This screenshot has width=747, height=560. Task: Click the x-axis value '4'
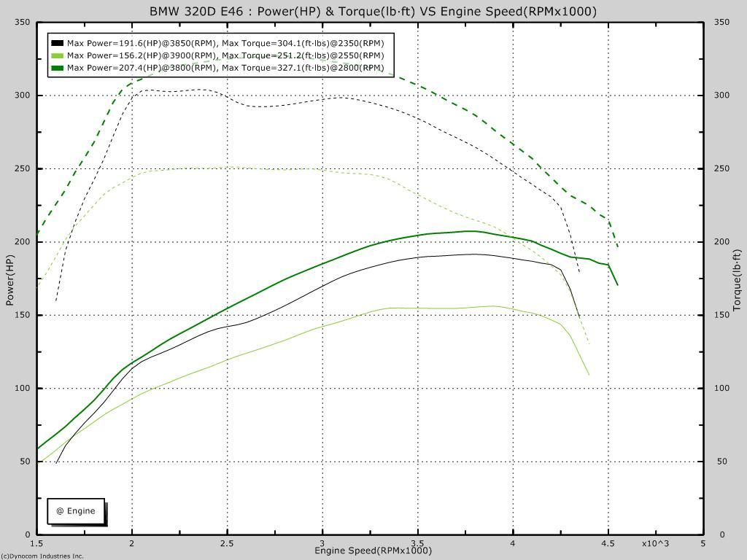[x=513, y=543]
